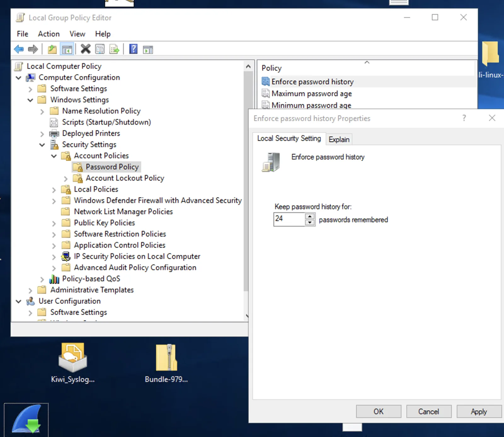
Task: Open Kiwi_Syslog desktop icon
Action: tap(73, 363)
